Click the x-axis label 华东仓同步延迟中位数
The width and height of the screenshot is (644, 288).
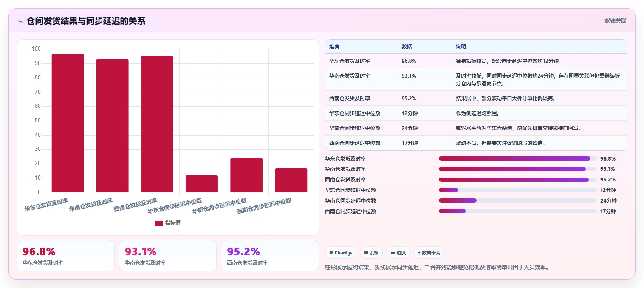(175, 205)
